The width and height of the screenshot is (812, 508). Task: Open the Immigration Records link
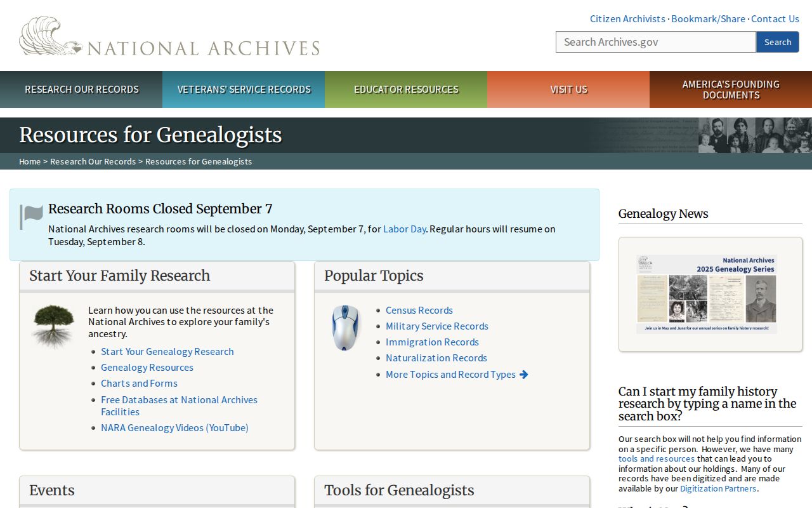tap(432, 342)
